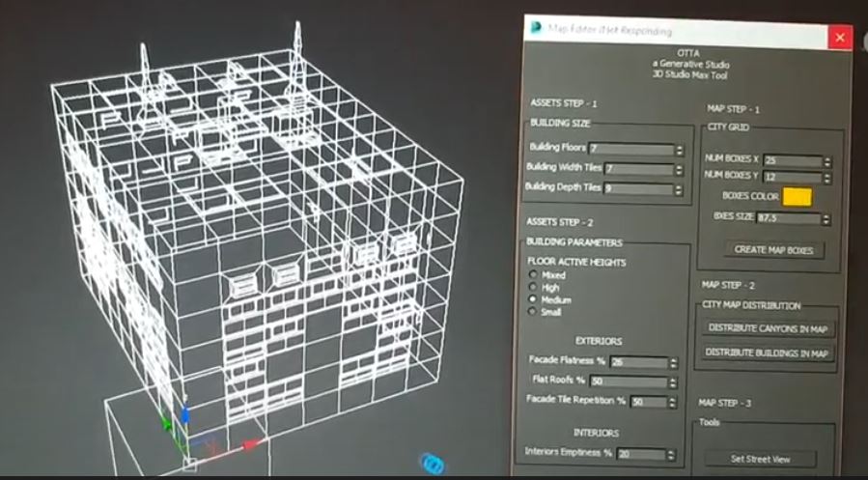Click the NUM BOXES X field
This screenshot has height=480, width=868.
coord(793,161)
